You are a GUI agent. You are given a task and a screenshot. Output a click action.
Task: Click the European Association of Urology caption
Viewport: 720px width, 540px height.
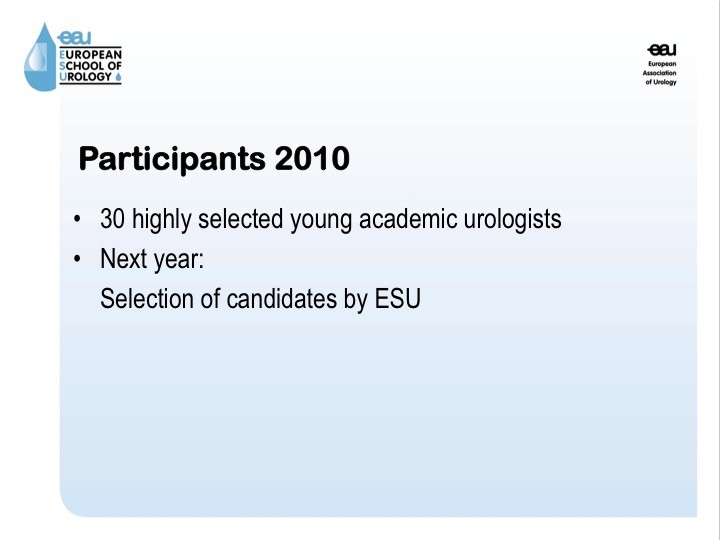point(660,73)
